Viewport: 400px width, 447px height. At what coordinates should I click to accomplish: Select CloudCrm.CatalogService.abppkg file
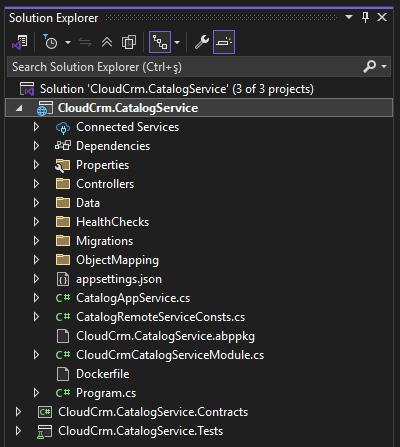click(165, 336)
